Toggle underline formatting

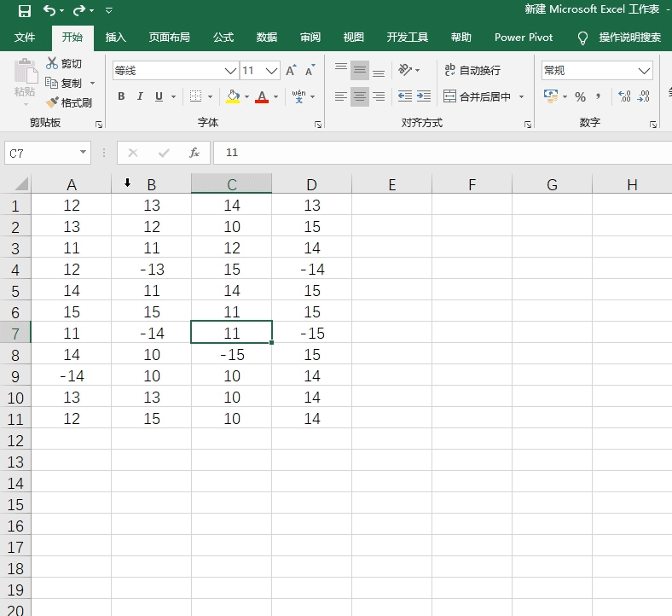[159, 96]
